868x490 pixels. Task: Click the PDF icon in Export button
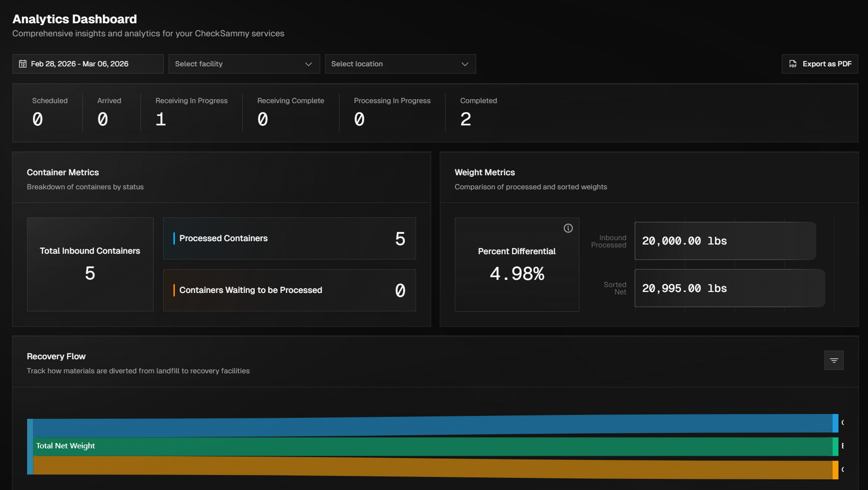click(793, 64)
